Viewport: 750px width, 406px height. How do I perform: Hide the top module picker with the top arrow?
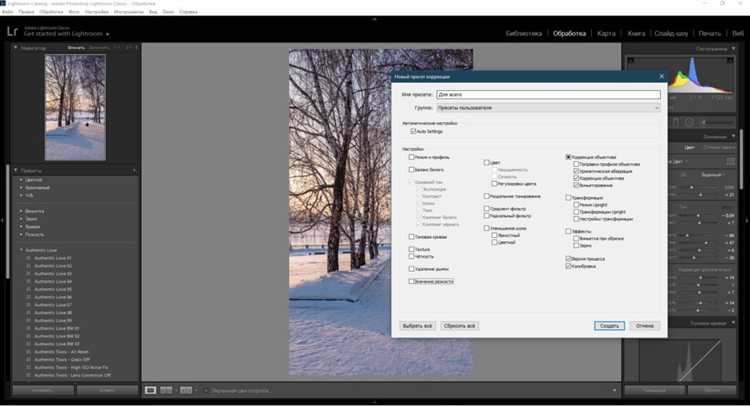coord(375,19)
